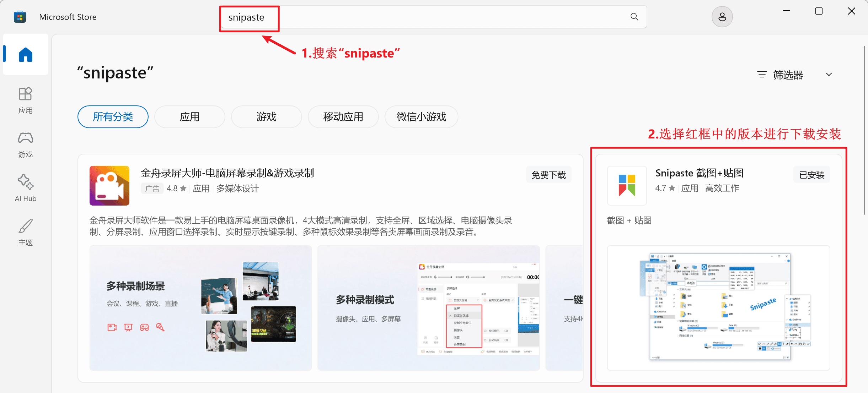Image resolution: width=868 pixels, height=393 pixels.
Task: Select the 移动应用 category filter
Action: click(343, 116)
